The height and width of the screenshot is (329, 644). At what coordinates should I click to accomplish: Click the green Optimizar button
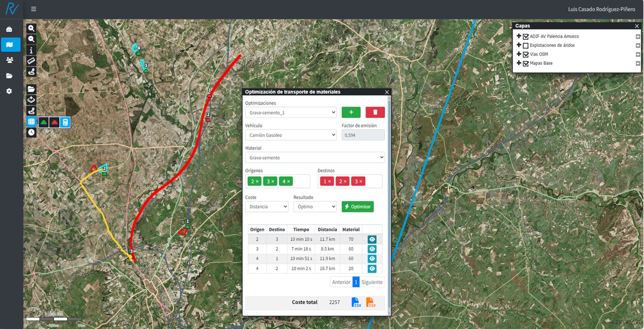point(358,207)
